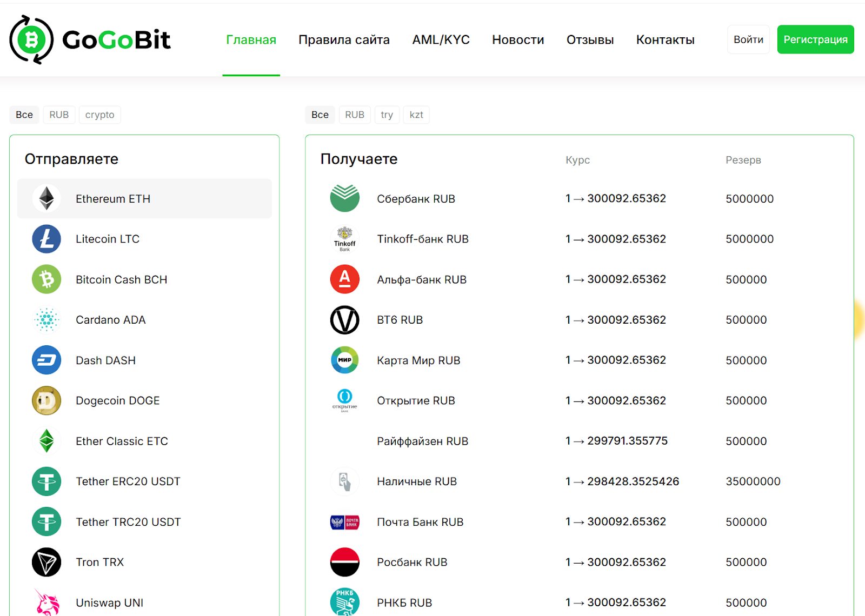The image size is (865, 616).
Task: Choose the Dogecoin DOGE icon
Action: pos(46,400)
